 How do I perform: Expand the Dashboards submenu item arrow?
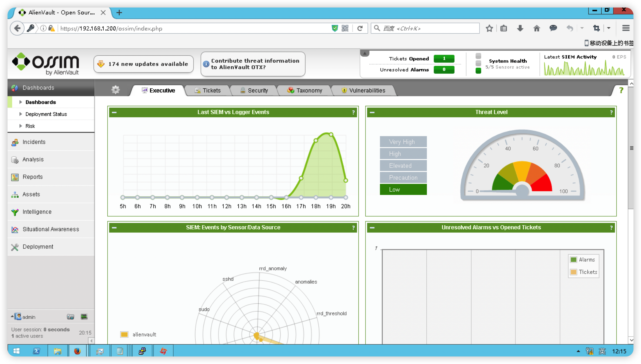[21, 102]
